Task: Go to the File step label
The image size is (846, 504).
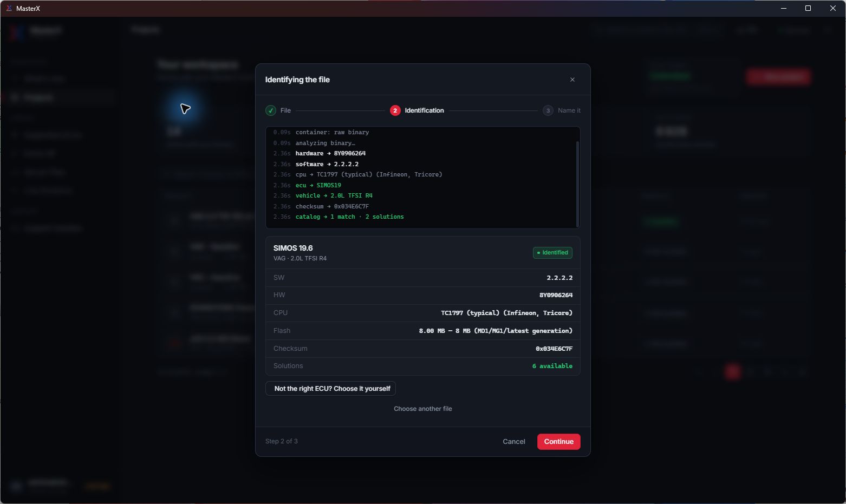Action: coord(285,110)
